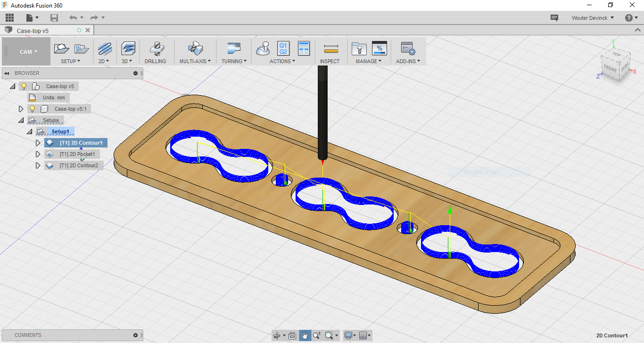
Task: Click the TOP face of ViewCube
Action: pyautogui.click(x=616, y=54)
